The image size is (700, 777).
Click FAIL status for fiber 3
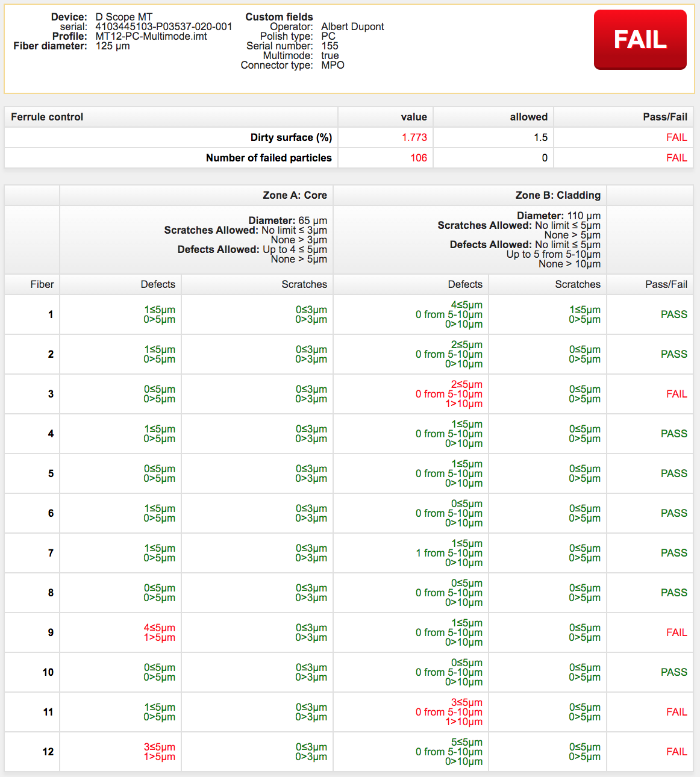(x=677, y=394)
